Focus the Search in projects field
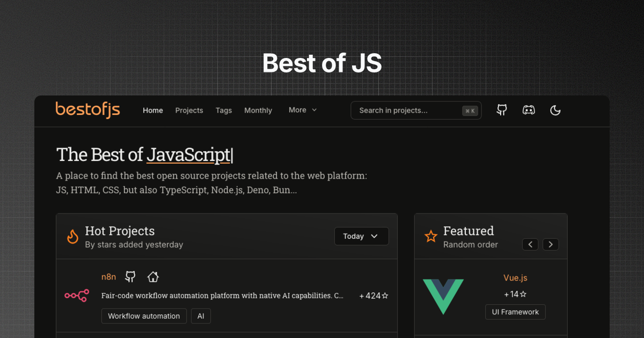 click(x=416, y=111)
